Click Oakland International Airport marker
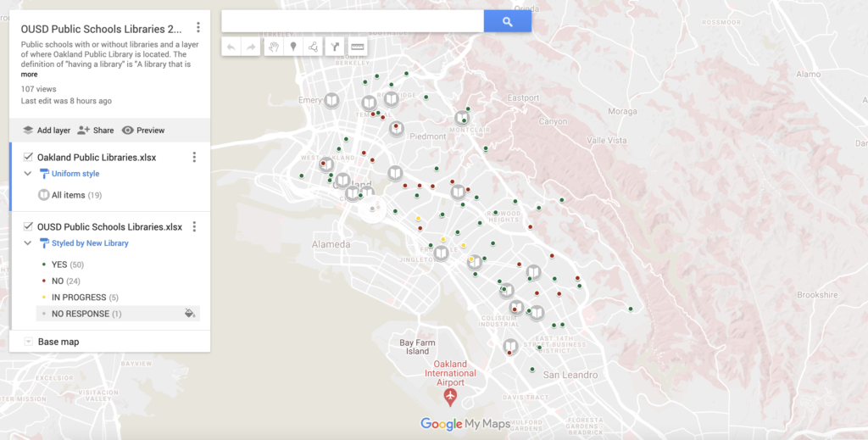868x440 pixels. point(450,396)
